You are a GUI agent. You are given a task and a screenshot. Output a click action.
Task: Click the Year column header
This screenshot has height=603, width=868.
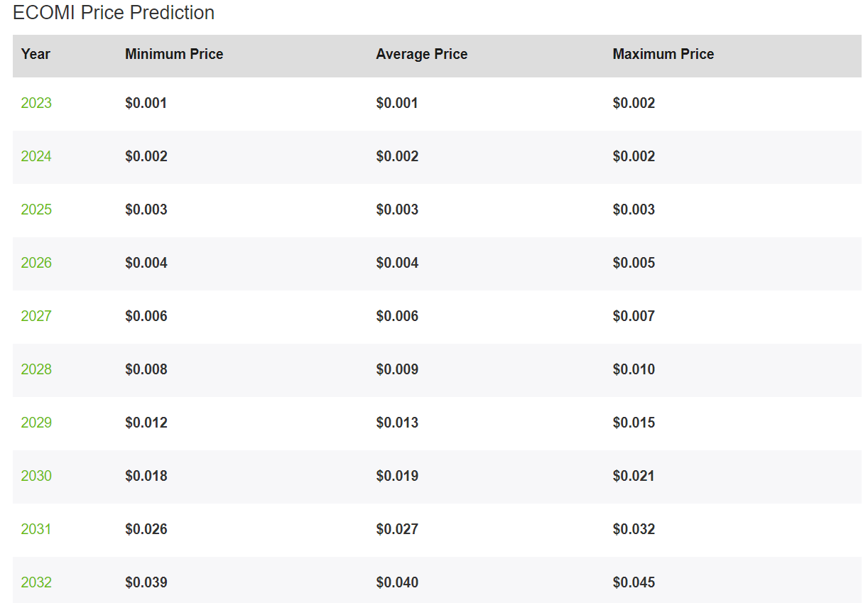click(36, 54)
